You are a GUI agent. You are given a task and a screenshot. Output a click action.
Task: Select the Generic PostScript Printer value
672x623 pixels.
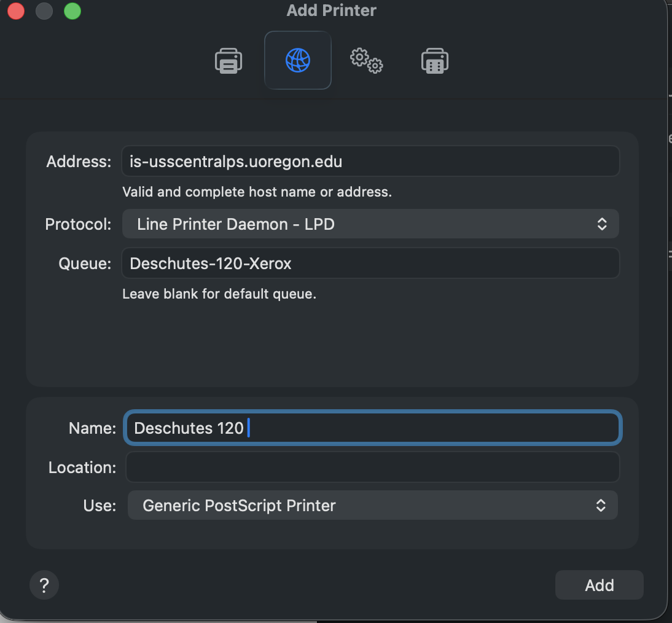tap(238, 505)
